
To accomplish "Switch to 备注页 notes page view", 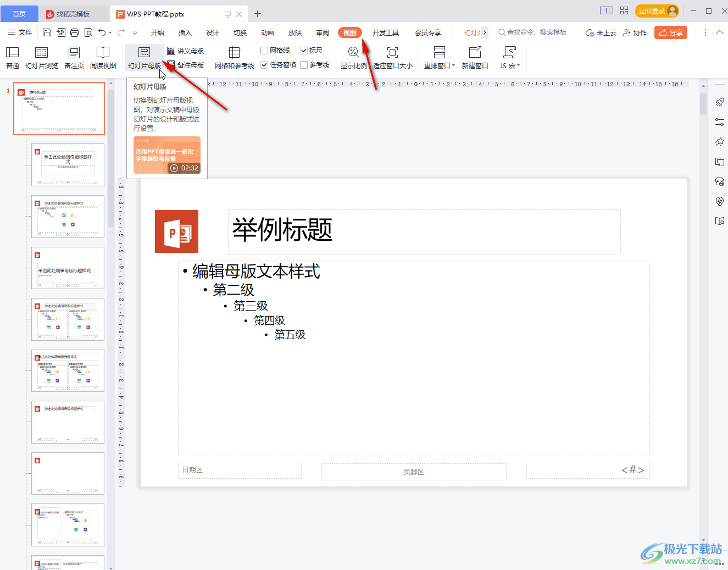I will point(74,58).
